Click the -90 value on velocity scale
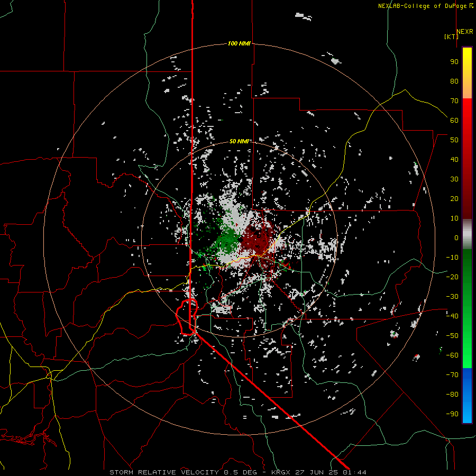The height and width of the screenshot is (476, 476). click(x=452, y=414)
